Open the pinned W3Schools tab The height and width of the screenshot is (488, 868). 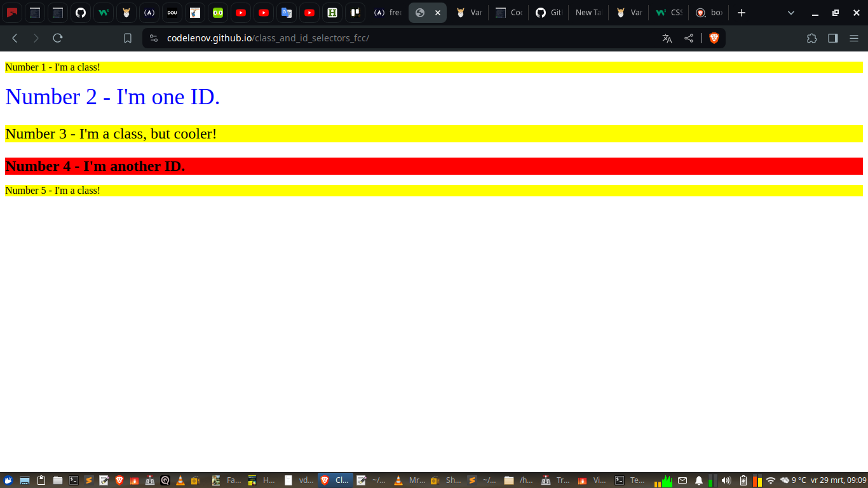[x=103, y=13]
